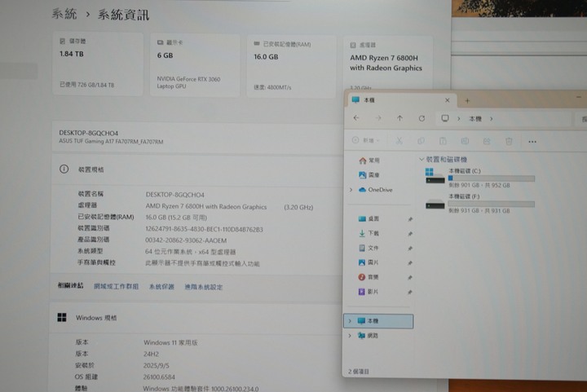587x392 pixels.
Task: Click the 2 個項目 status bar text
Action: click(x=359, y=372)
